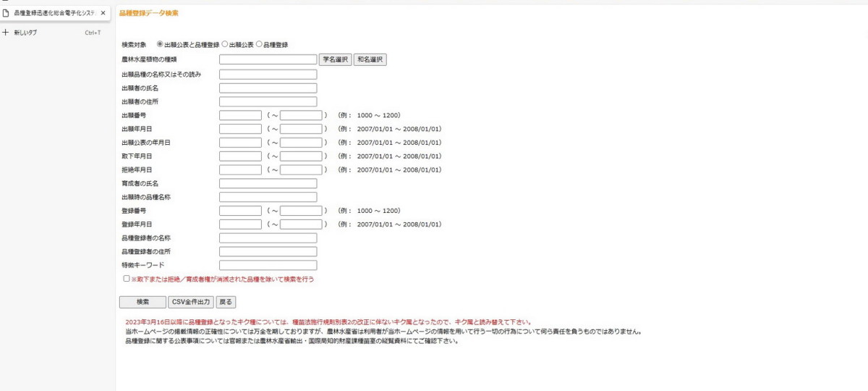
Task: Click the 取下年月日 start date field
Action: click(240, 156)
